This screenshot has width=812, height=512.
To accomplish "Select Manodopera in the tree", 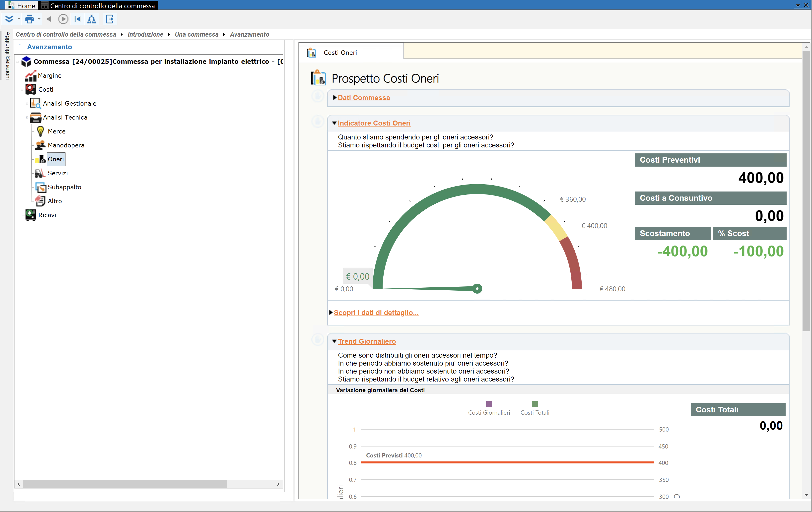I will point(66,145).
